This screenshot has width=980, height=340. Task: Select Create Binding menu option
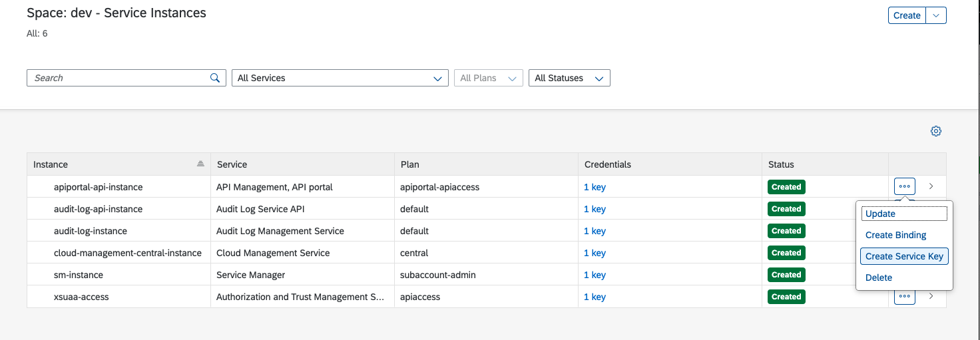pyautogui.click(x=895, y=235)
